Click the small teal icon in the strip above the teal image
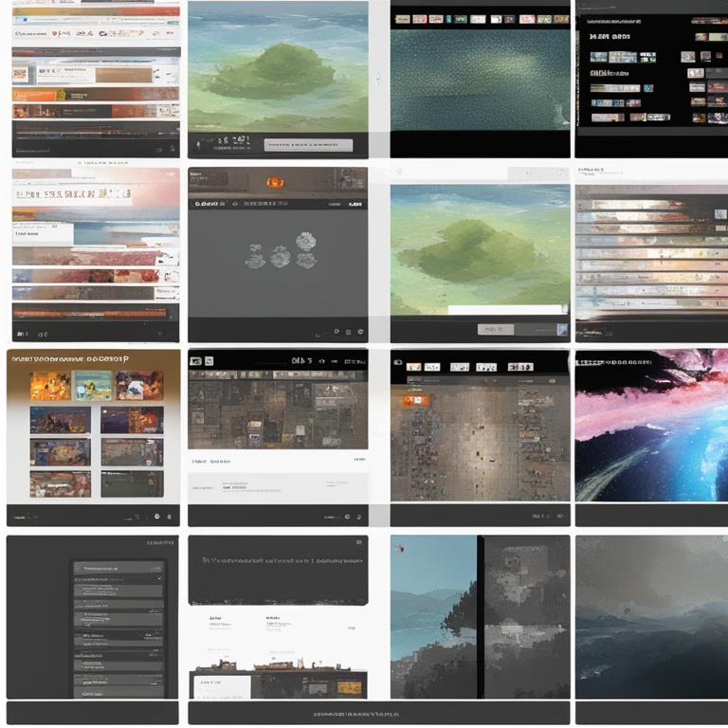 [448, 19]
